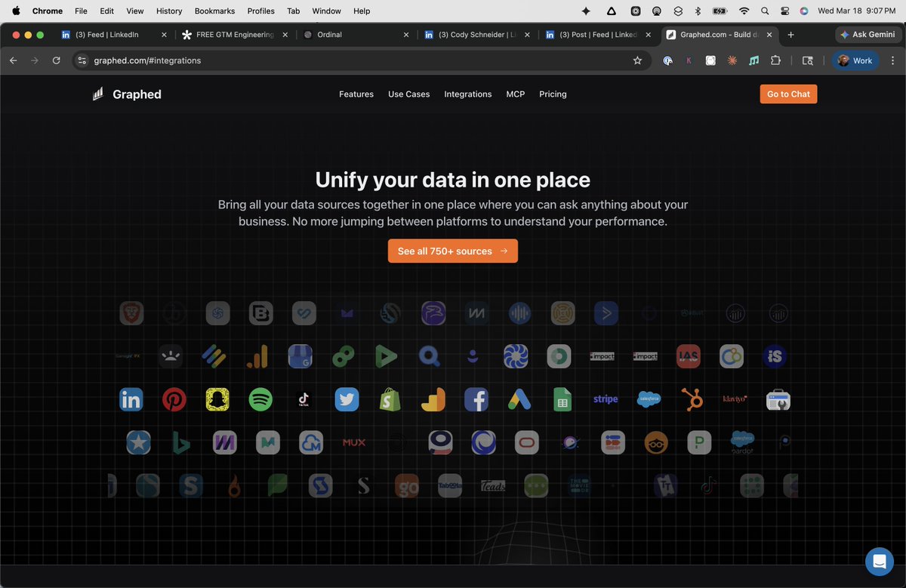The height and width of the screenshot is (588, 906).
Task: Select the Snapchat ghost icon
Action: point(217,399)
